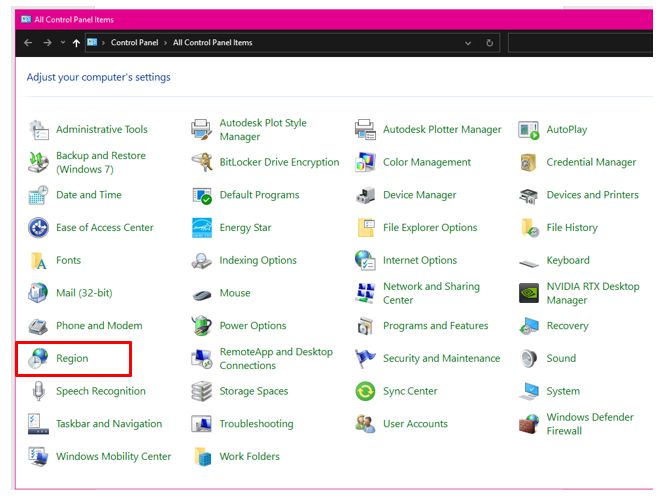Open the Autodesk Plotter Manager icon

click(365, 130)
